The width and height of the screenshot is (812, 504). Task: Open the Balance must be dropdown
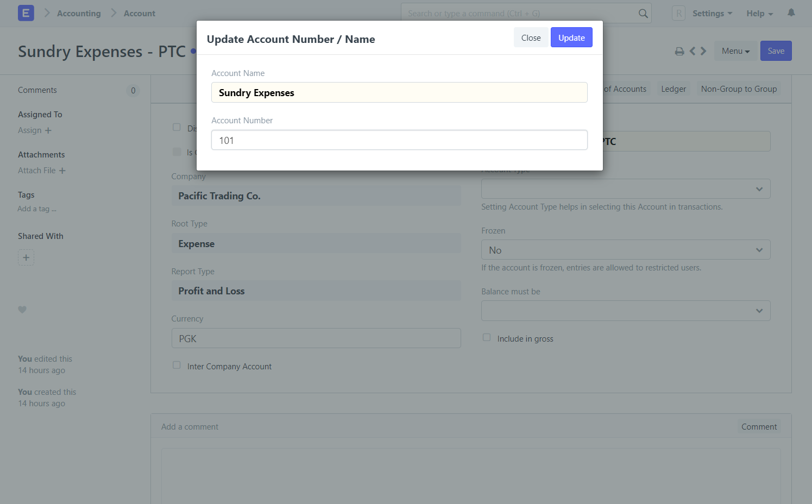pyautogui.click(x=626, y=311)
